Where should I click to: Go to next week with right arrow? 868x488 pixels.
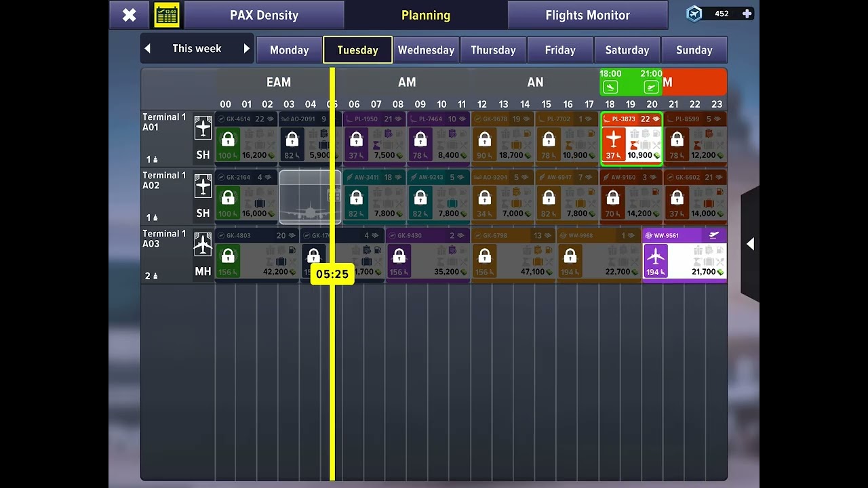[246, 49]
